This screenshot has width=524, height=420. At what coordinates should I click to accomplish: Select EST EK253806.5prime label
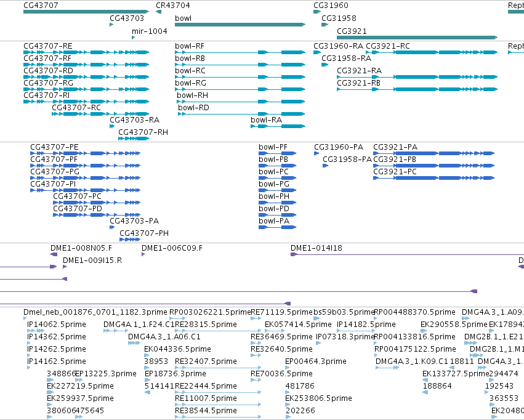[318, 398]
